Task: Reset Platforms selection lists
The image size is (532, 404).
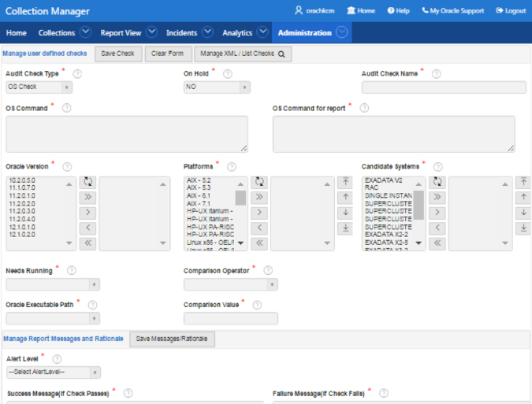Action: [259, 182]
